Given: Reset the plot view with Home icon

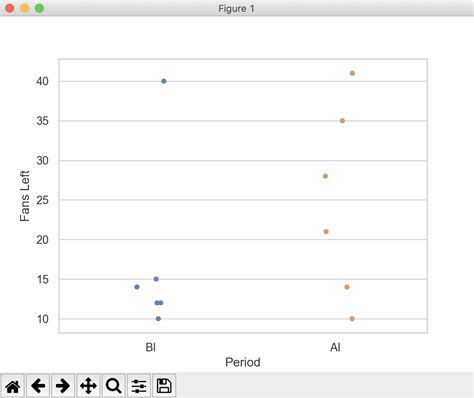Looking at the screenshot, I should (13, 386).
